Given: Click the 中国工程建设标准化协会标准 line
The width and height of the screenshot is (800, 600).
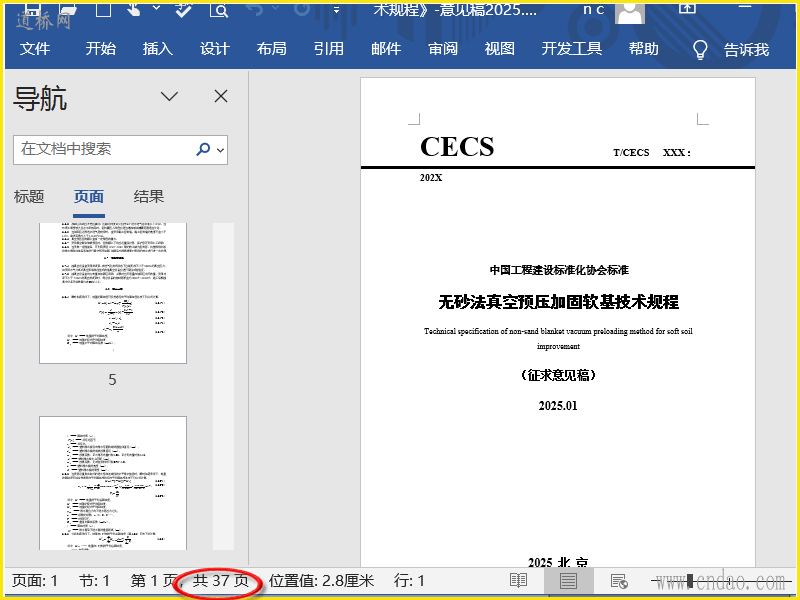Looking at the screenshot, I should [x=559, y=270].
